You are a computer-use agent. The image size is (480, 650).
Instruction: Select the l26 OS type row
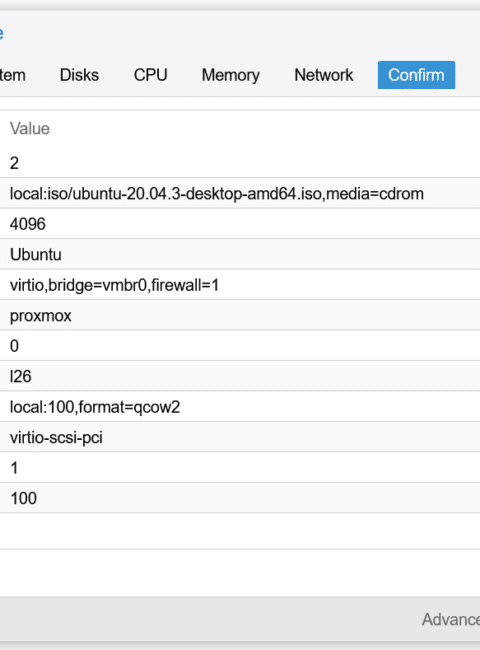pos(240,376)
